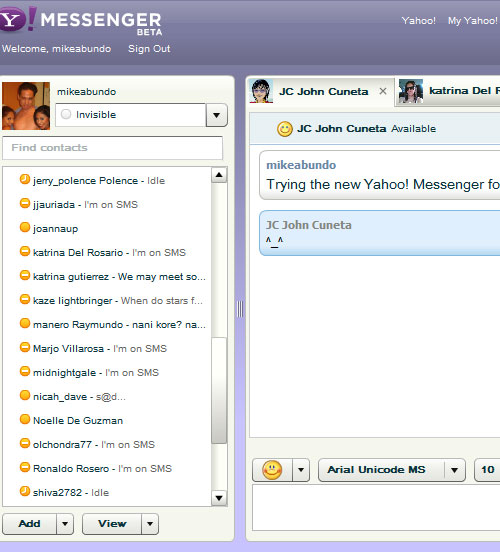Select contact jjauriada
Image resolution: width=500 pixels, height=552 pixels.
coord(107,204)
